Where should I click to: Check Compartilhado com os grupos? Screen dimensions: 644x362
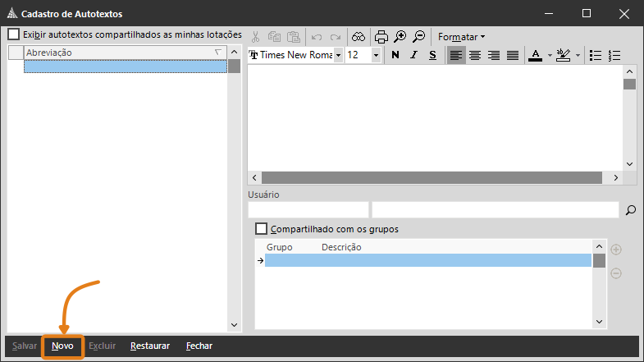262,229
